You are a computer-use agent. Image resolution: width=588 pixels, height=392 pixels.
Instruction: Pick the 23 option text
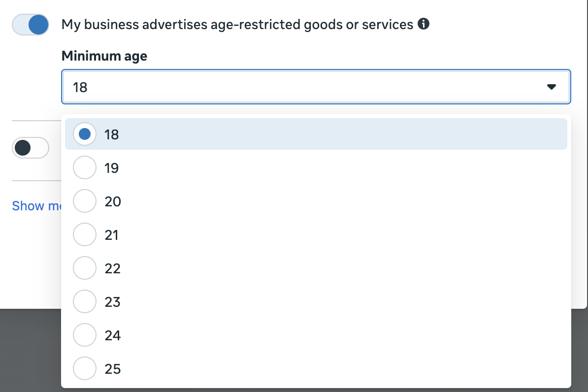point(112,302)
